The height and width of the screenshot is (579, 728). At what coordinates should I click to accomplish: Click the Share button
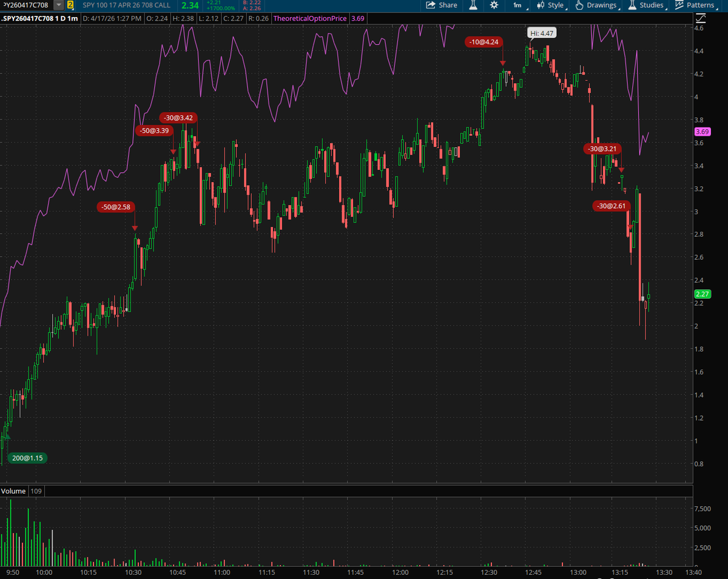[x=442, y=5]
